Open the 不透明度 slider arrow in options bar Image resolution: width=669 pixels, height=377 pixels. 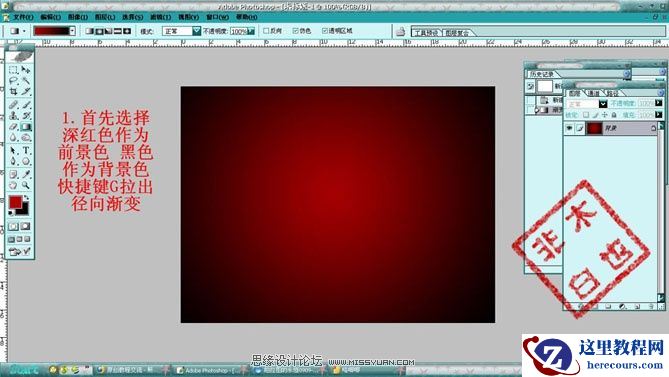(251, 31)
